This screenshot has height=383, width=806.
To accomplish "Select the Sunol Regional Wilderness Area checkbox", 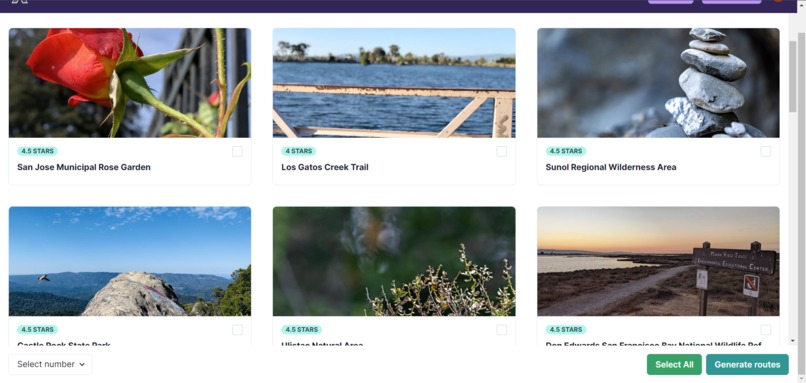I will coord(766,151).
